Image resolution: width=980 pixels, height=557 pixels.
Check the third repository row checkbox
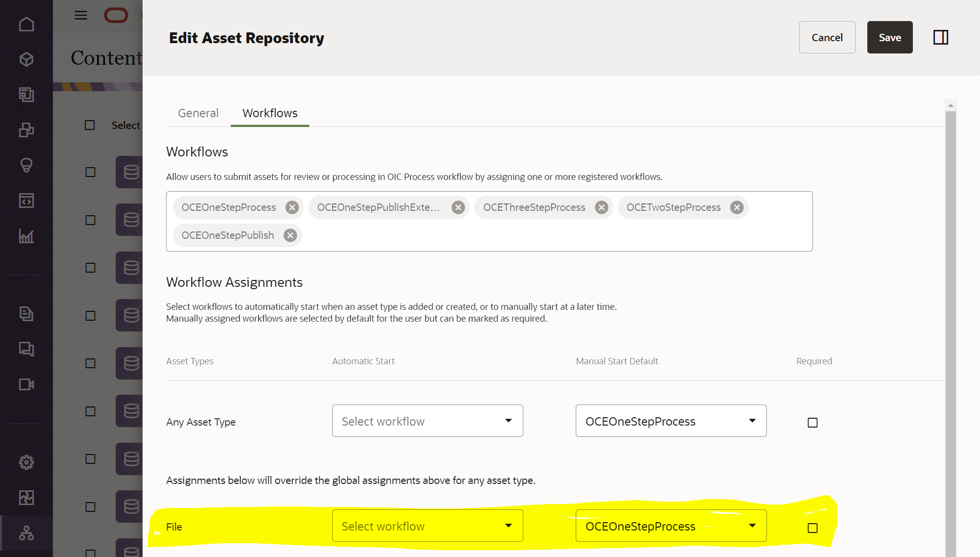click(x=90, y=268)
